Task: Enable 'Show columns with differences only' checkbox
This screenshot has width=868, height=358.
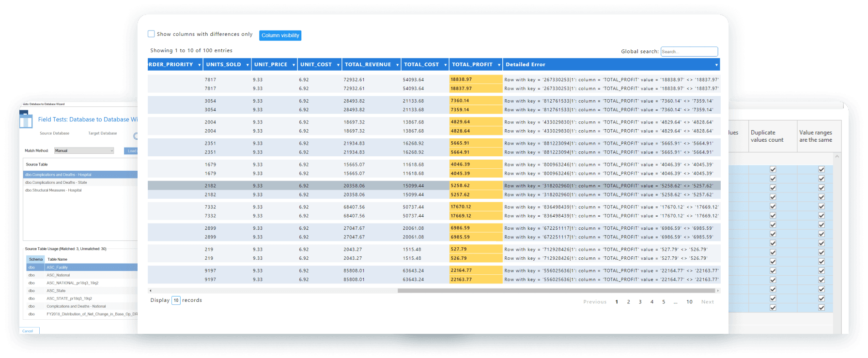Action: (151, 34)
